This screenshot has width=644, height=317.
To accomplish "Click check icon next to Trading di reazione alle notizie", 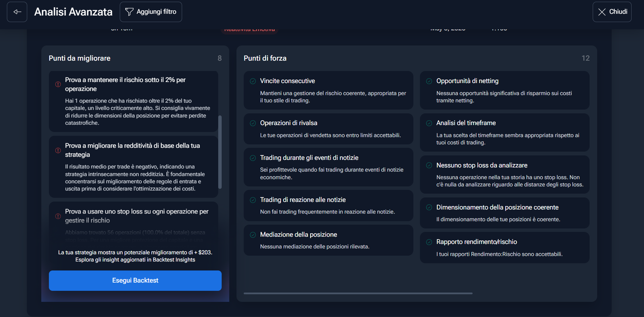I will pyautogui.click(x=253, y=200).
